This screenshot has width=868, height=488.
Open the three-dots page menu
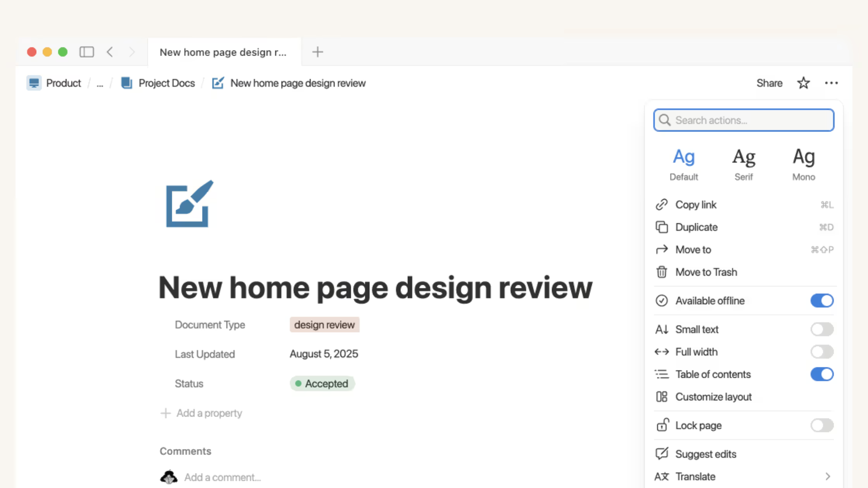[831, 83]
